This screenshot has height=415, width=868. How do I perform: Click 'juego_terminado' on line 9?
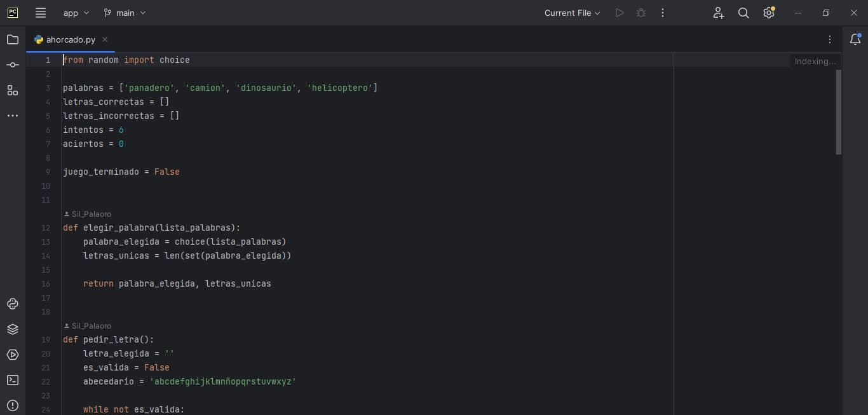tap(101, 172)
